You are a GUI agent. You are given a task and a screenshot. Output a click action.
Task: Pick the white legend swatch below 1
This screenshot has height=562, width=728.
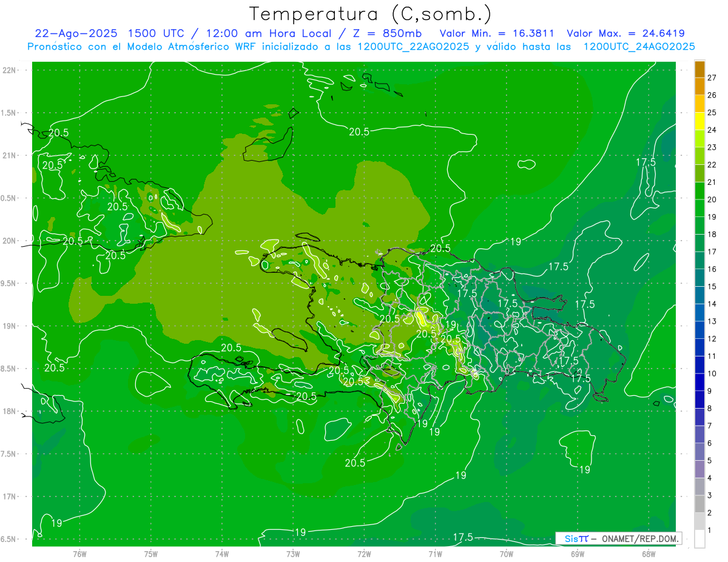coord(699,538)
